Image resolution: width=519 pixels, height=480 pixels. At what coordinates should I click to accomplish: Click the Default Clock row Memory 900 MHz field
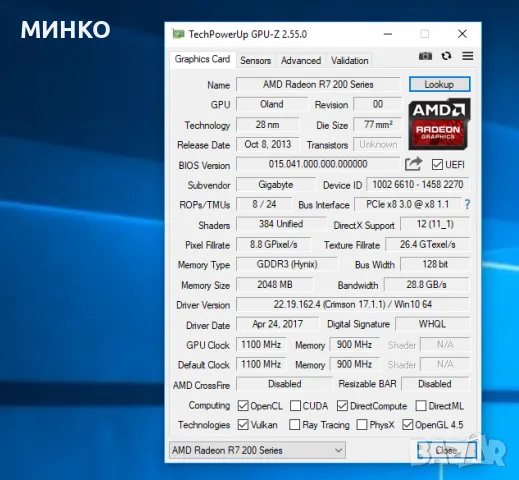[x=354, y=364]
